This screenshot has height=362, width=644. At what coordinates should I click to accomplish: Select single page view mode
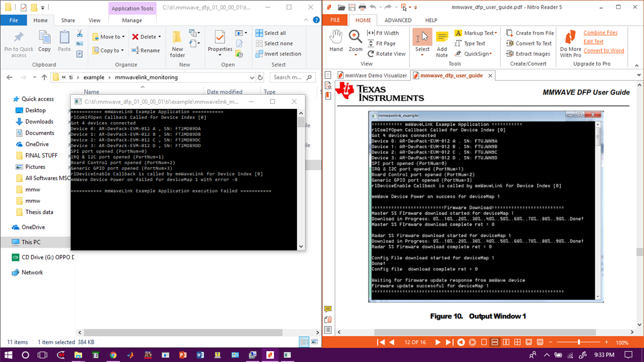pos(484,343)
